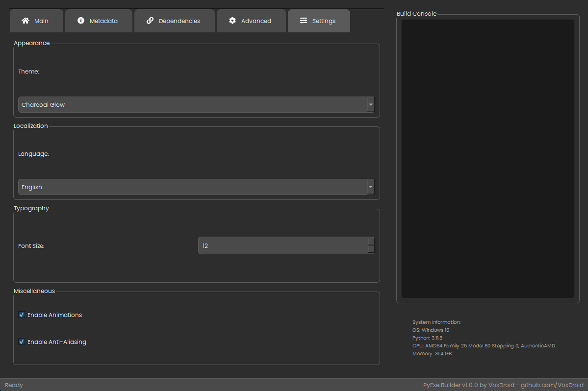The width and height of the screenshot is (588, 391).
Task: Open the Language dropdown showing English
Action: tap(196, 187)
